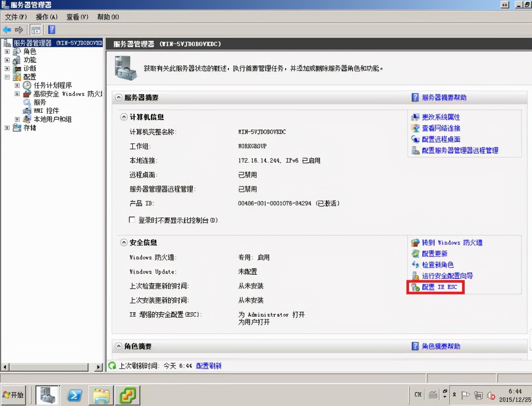This screenshot has height=406, width=532.
Task: Expand the 角色 tree node
Action: [x=7, y=51]
